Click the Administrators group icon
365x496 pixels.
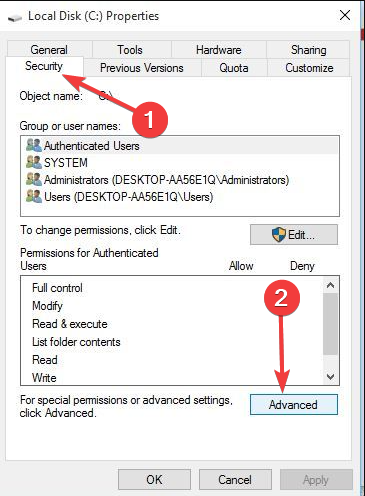34,179
